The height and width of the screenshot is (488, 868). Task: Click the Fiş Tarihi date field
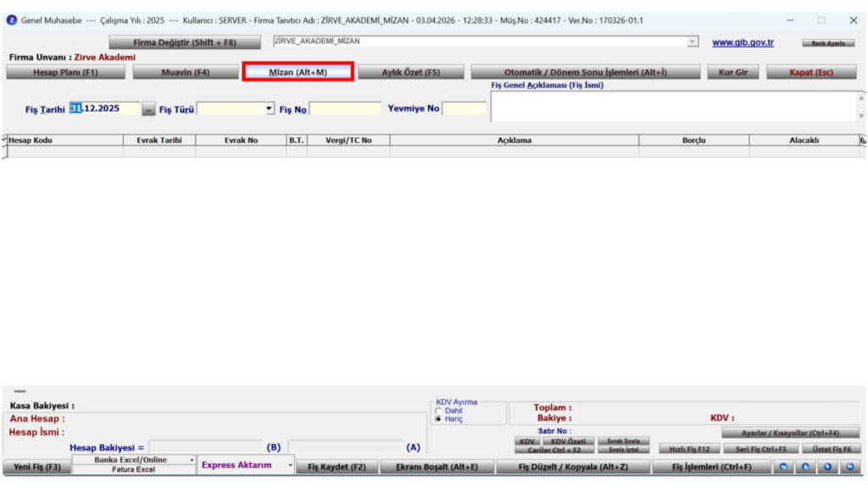tap(104, 108)
